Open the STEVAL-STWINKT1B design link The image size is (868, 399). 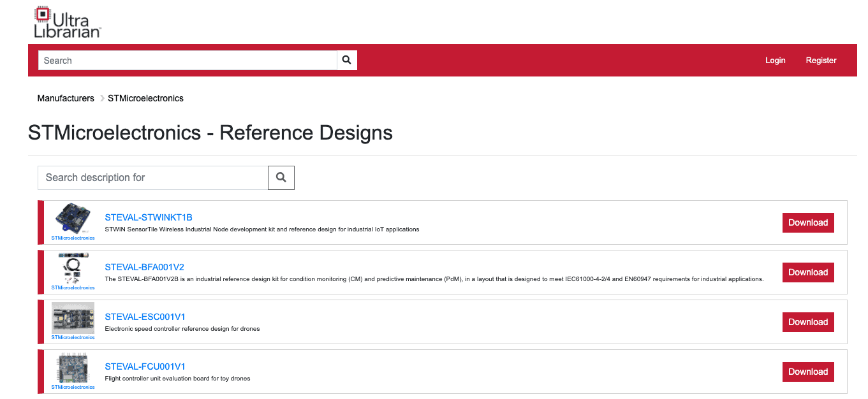[x=149, y=217]
